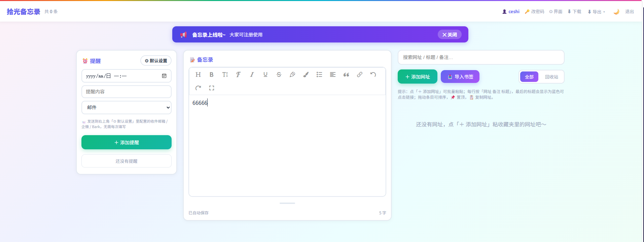Click the 已自动保存 status text

199,213
